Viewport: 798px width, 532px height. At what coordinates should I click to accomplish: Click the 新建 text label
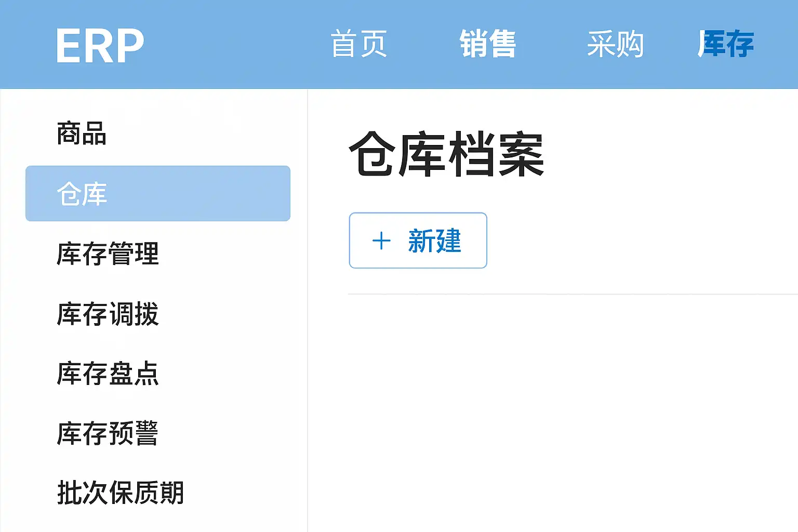click(x=434, y=241)
